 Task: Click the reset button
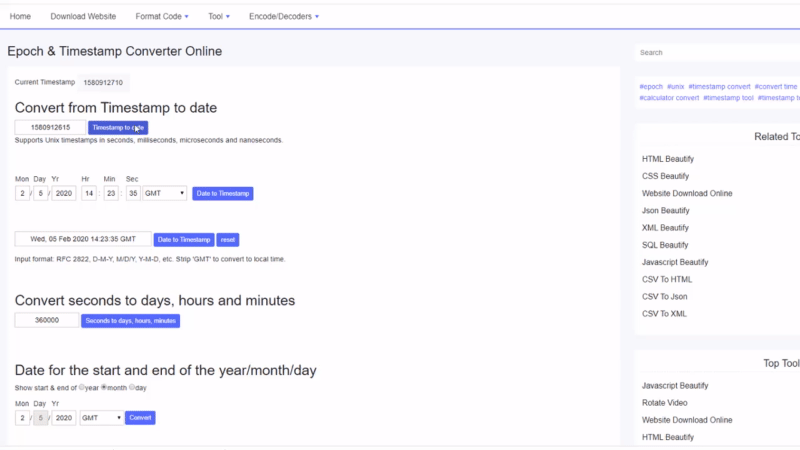[228, 240]
